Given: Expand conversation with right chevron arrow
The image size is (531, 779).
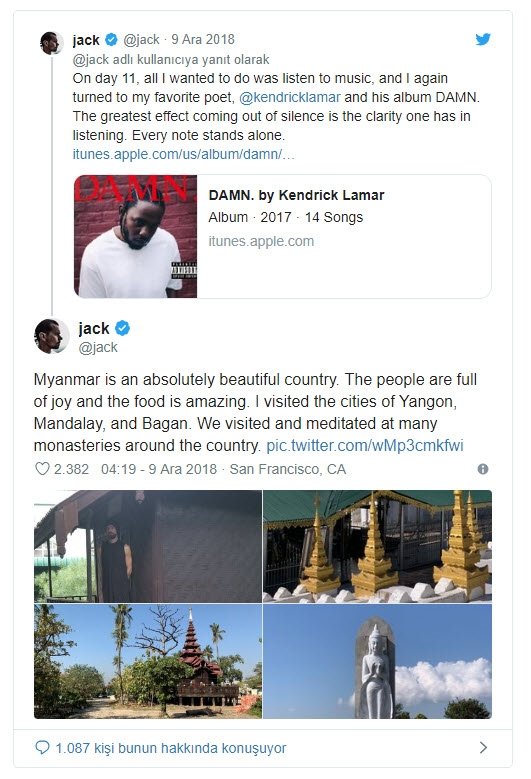Looking at the screenshot, I should pyautogui.click(x=483, y=747).
